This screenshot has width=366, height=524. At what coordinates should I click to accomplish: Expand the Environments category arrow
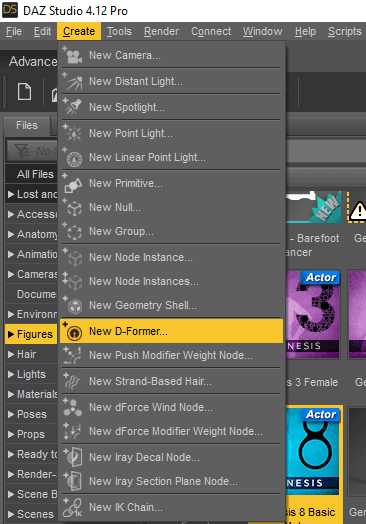point(11,314)
